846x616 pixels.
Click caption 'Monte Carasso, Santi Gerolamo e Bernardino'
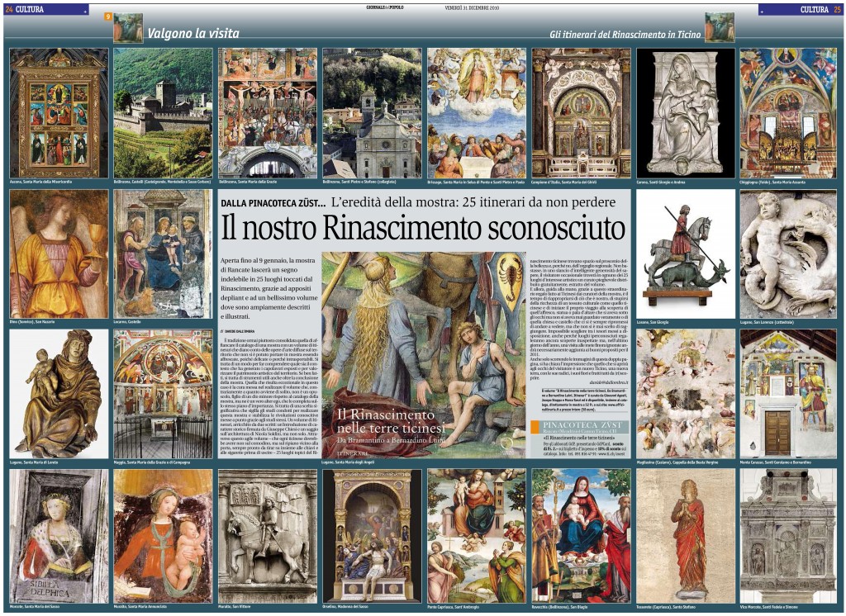(775, 462)
